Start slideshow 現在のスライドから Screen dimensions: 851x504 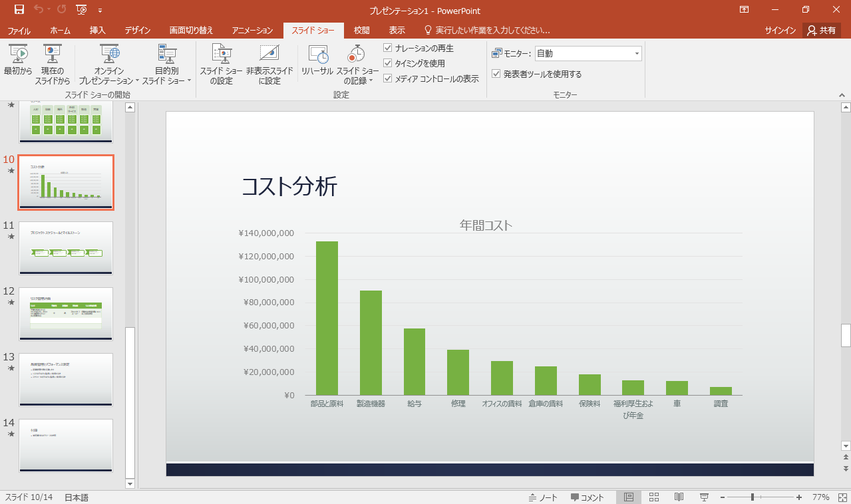click(x=53, y=64)
